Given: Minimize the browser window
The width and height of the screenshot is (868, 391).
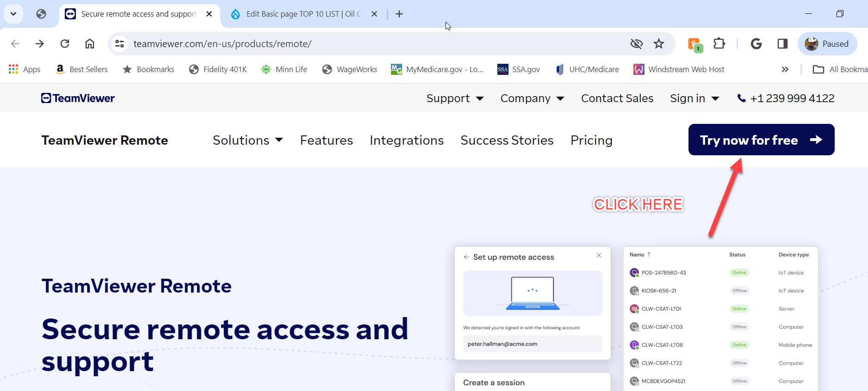Looking at the screenshot, I should tap(808, 14).
